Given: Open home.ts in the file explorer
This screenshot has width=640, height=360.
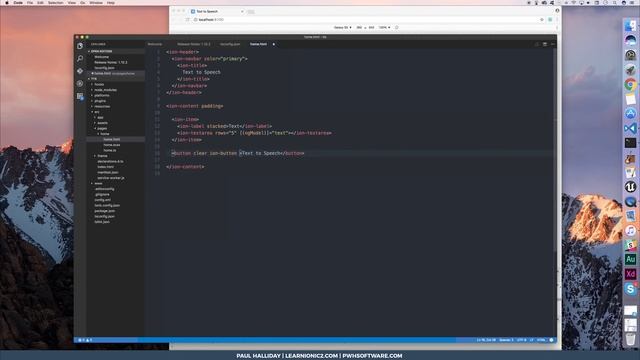Looking at the screenshot, I should click(x=110, y=150).
